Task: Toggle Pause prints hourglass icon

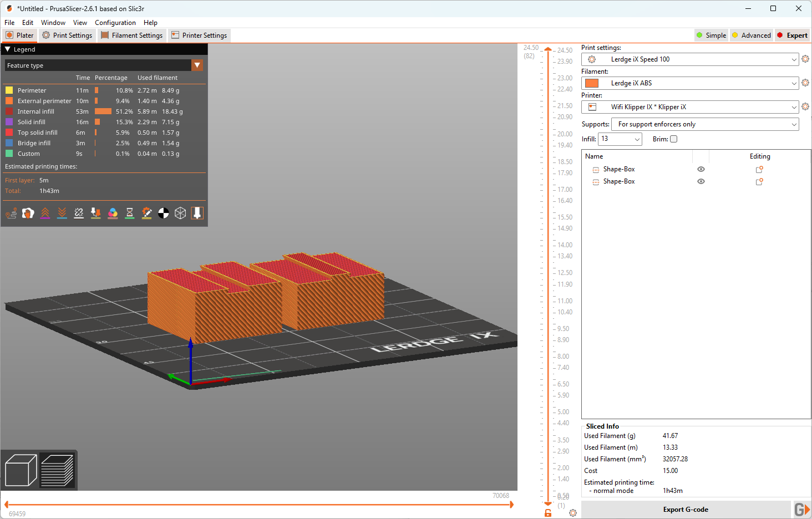Action: 130,213
